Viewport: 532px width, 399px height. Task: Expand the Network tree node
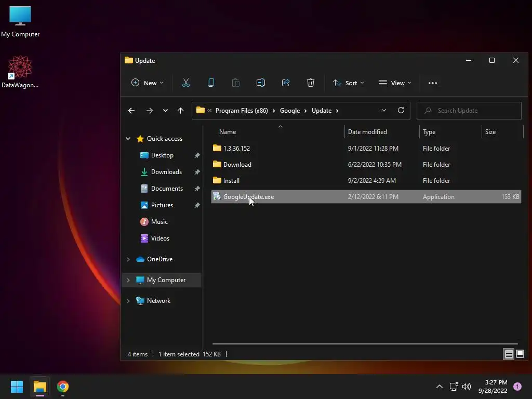[x=128, y=301]
